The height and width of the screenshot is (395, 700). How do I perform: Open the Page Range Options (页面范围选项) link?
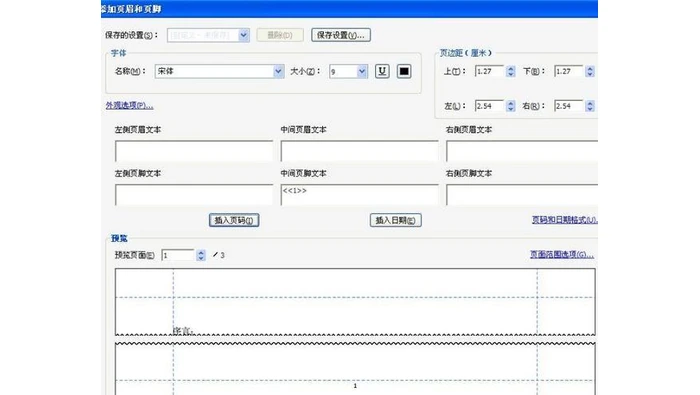[562, 254]
